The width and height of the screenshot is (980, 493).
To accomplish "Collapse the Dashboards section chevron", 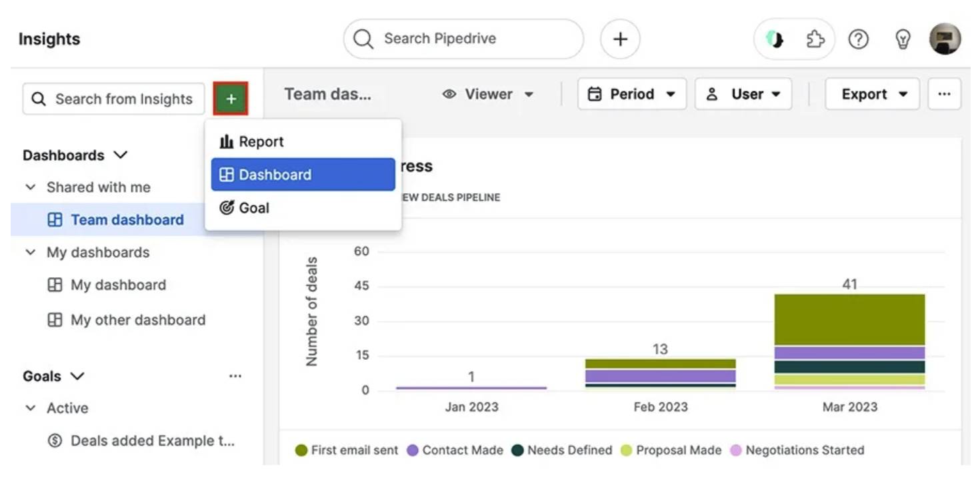I will click(121, 154).
